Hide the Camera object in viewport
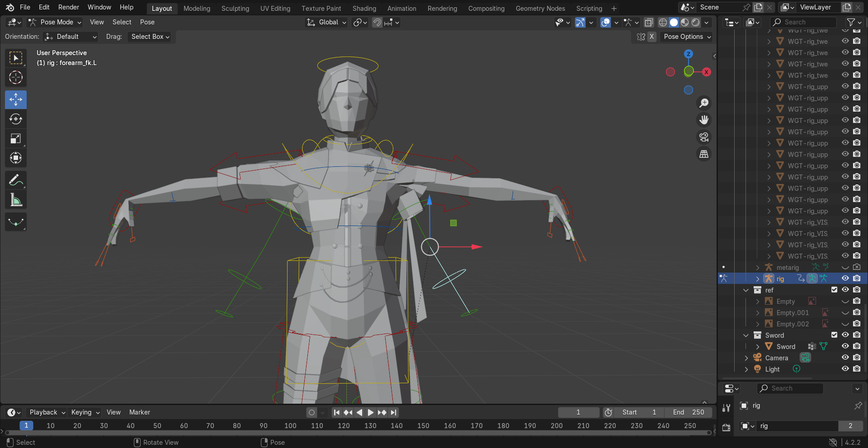 click(x=845, y=358)
